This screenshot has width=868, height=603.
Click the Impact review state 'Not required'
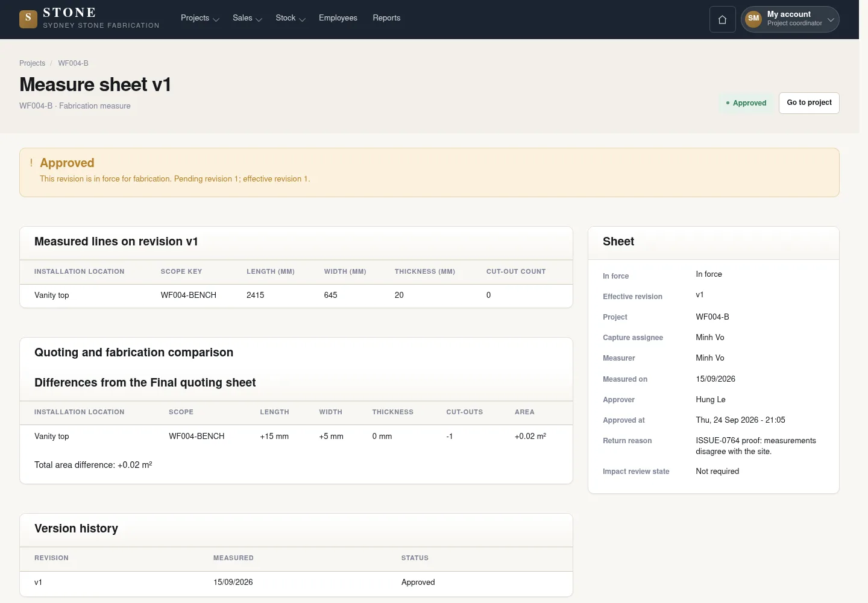(717, 472)
